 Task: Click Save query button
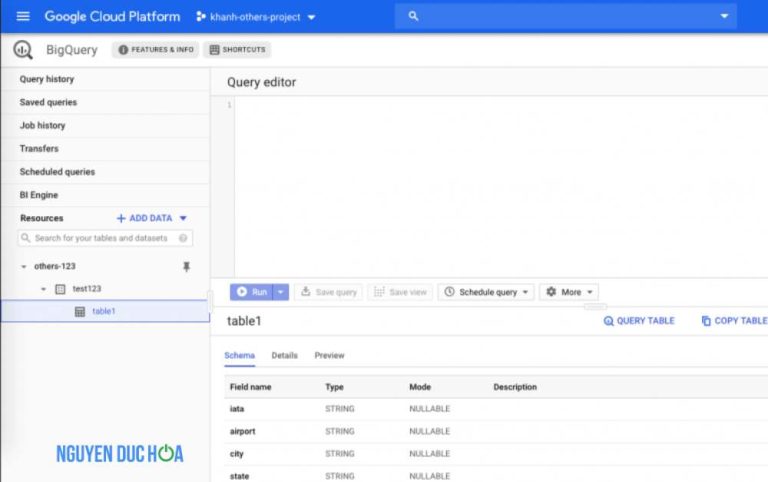pos(328,292)
